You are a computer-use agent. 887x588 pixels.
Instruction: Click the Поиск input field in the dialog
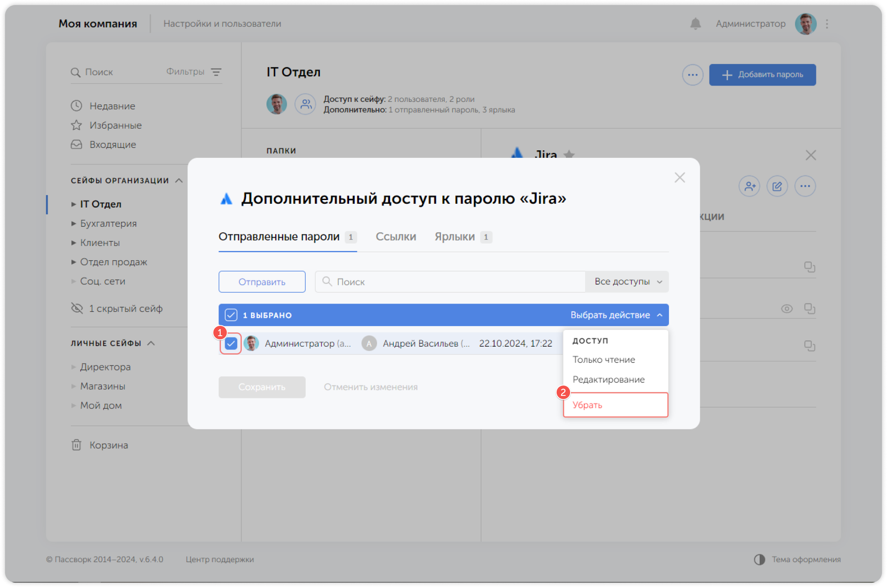tap(418, 281)
